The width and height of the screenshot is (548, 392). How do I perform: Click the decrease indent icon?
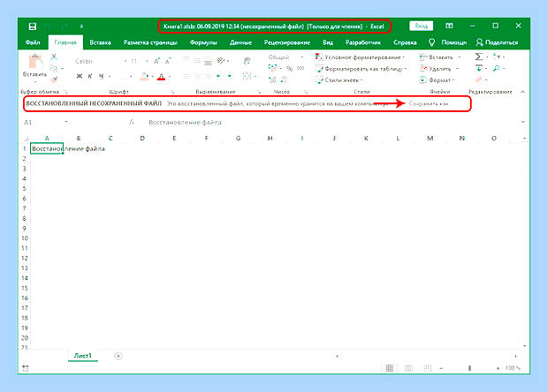point(220,76)
